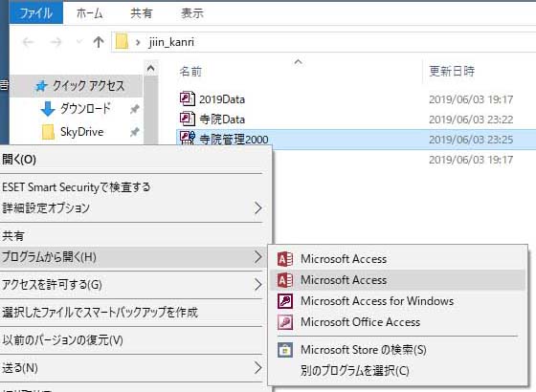Screen dimensions: 536x392
Task: Unpin ダウンロード via its pin icon
Action: (x=135, y=109)
